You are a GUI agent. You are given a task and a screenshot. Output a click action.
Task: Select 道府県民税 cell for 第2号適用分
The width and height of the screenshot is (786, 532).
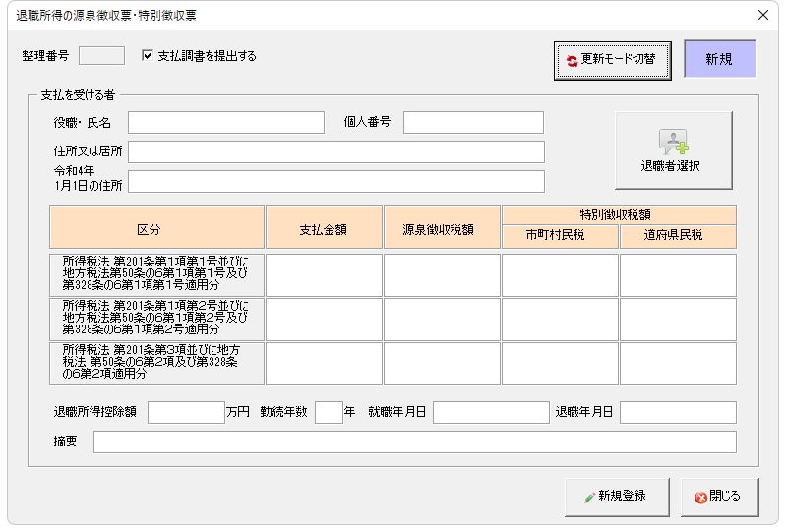[678, 320]
